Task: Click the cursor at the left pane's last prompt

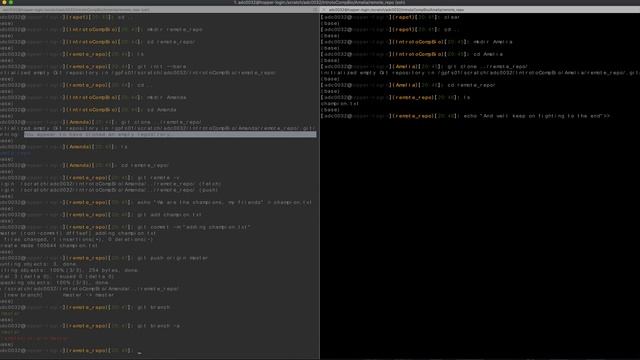Action: coord(140,352)
